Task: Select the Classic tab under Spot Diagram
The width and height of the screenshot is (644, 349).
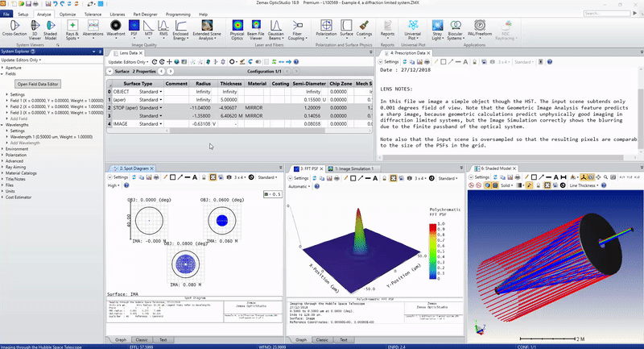Action: coord(142,340)
